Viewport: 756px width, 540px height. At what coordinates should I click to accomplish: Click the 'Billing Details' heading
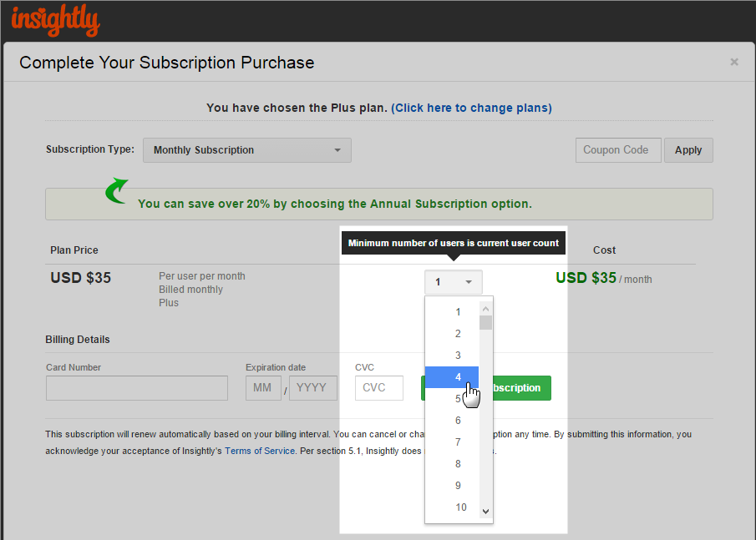(x=78, y=340)
